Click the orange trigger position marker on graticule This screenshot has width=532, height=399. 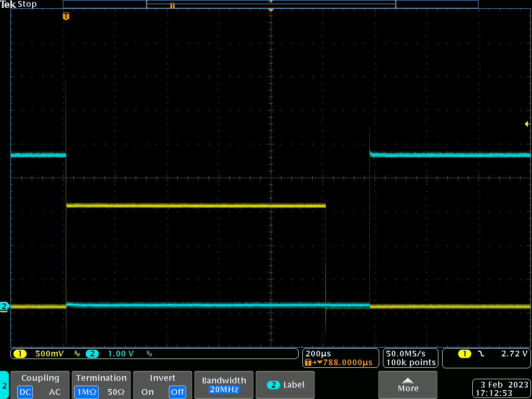(65, 17)
